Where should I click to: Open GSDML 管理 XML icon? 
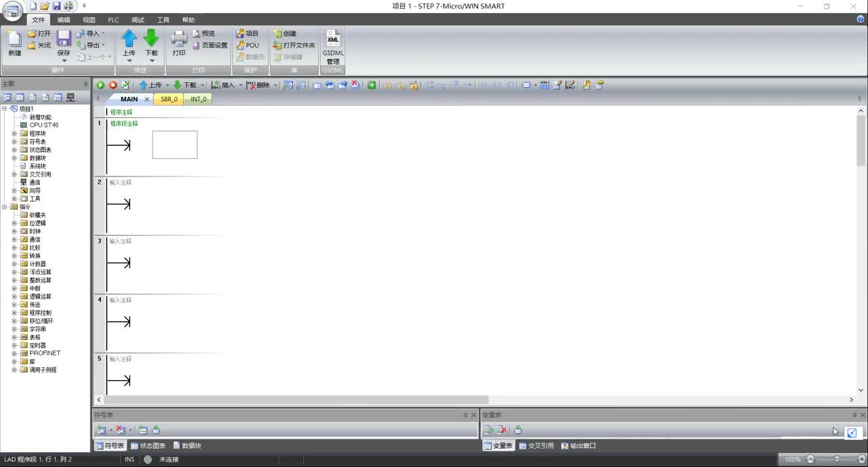pos(333,38)
